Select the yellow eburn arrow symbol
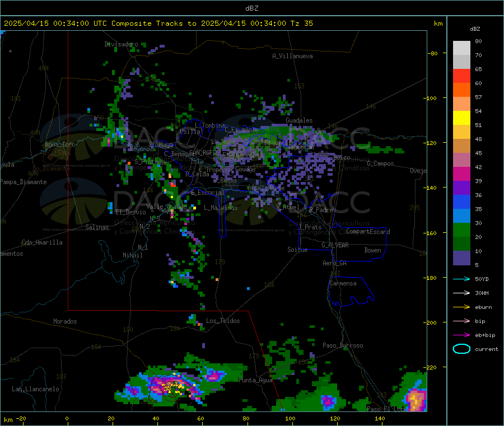The width and height of the screenshot is (504, 426). (x=461, y=307)
